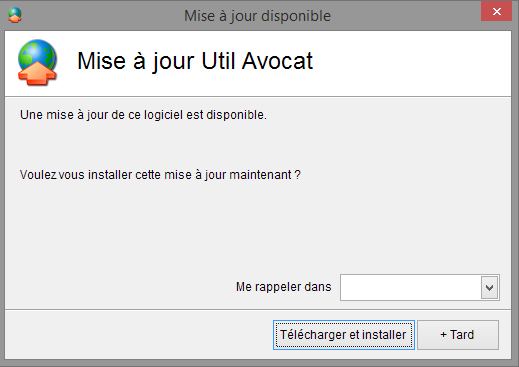Click Télécharger et installer button
Image resolution: width=519 pixels, height=367 pixels.
pyautogui.click(x=344, y=335)
